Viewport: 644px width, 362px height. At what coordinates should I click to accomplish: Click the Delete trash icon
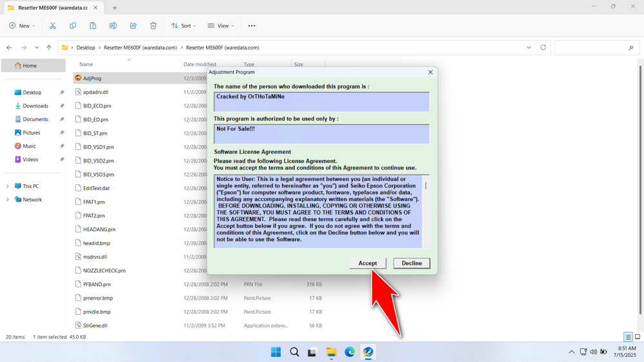153,26
